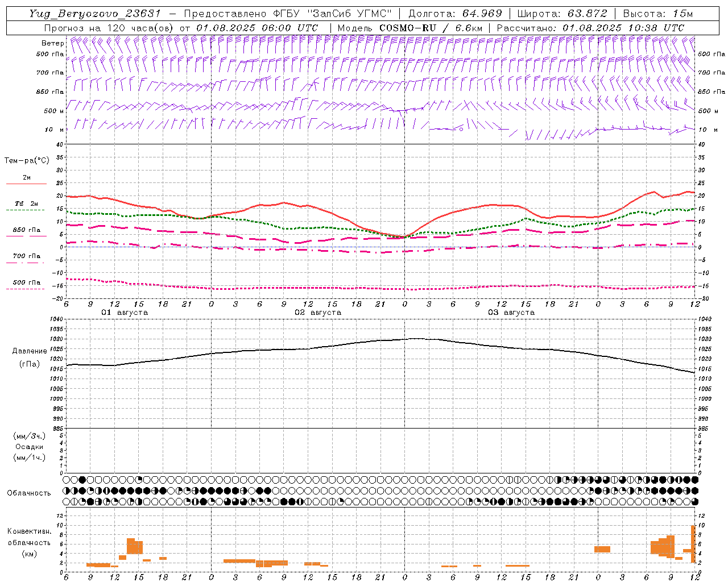Click the (км) unit label under Конвективн. облачность

(30, 554)
